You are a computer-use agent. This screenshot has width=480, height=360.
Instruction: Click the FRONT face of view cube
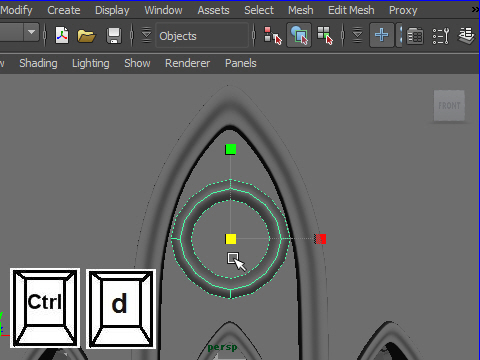449,106
